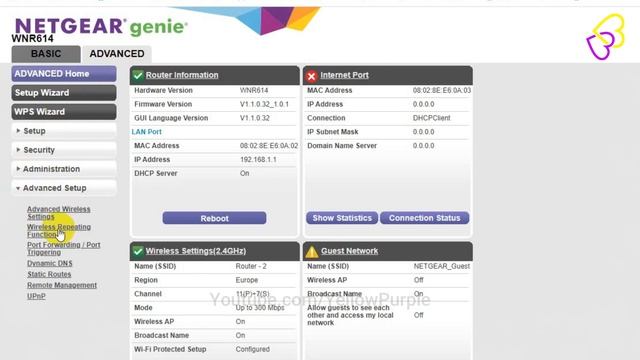The width and height of the screenshot is (640, 360).
Task: Open the Guest Network heading link
Action: [349, 251]
